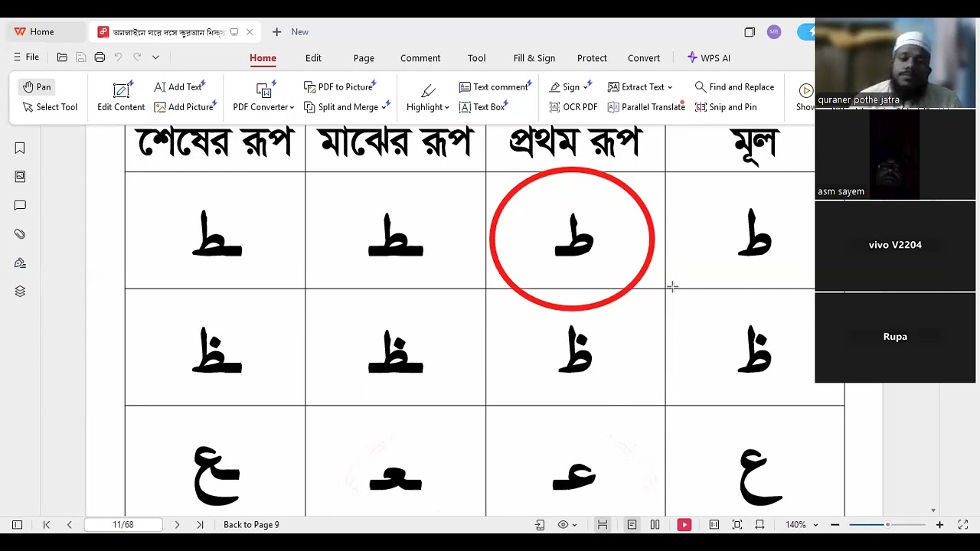The image size is (980, 551).
Task: Open Find and Replace
Action: click(x=734, y=86)
